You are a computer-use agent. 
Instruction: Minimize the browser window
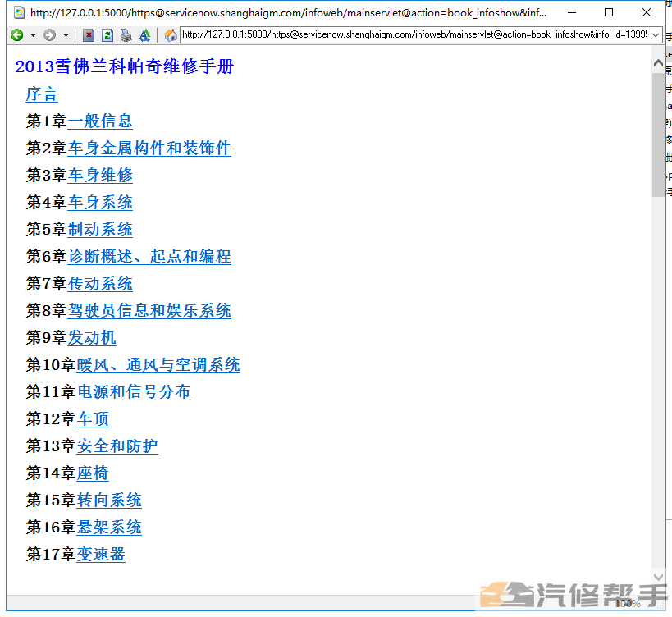click(572, 13)
